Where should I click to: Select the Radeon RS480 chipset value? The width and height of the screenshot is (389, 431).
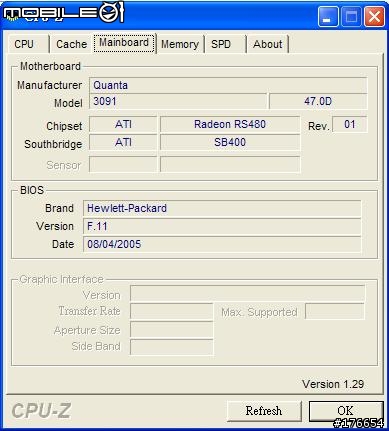230,124
